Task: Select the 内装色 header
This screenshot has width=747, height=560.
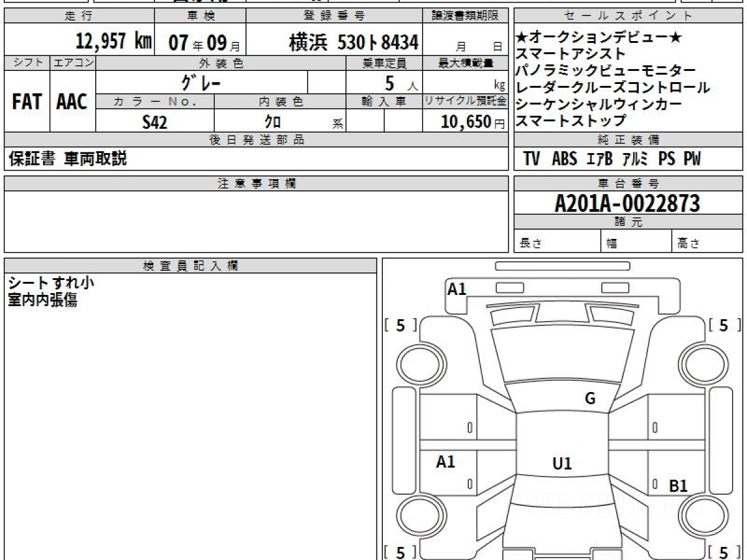Action: pos(280,101)
